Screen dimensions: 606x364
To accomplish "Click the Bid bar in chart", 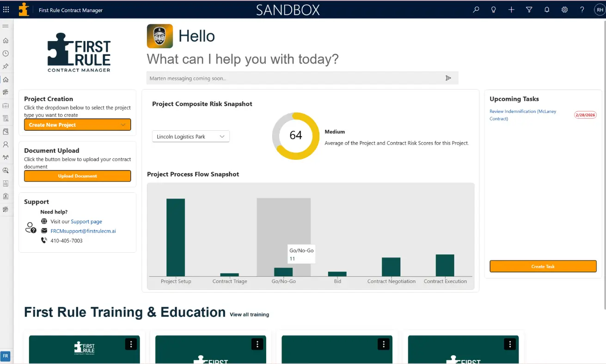I will [x=337, y=274].
